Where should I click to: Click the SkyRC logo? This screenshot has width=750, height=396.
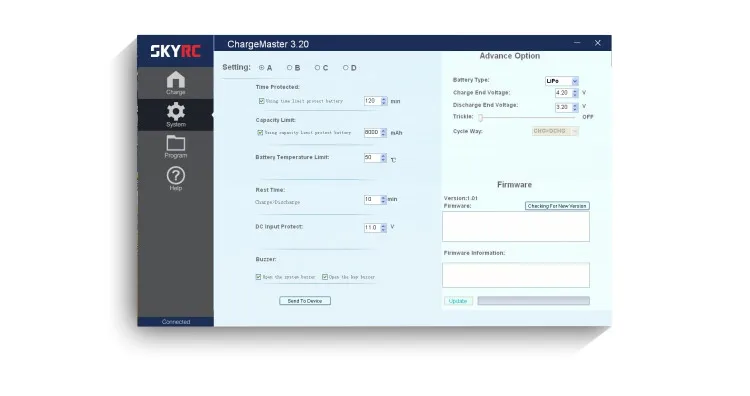176,51
